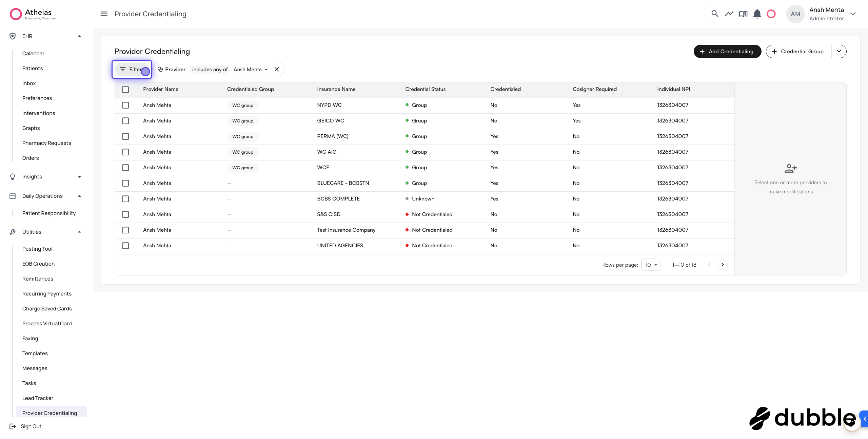Click the Sign Out icon
The image size is (868, 439).
(x=13, y=426)
